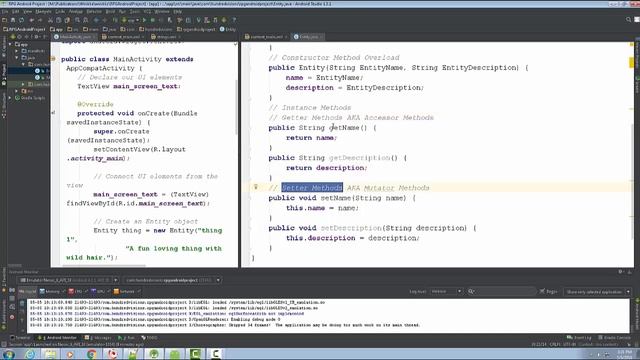Screen dimensions: 640x360
Task: Open the Emulator Nexus device dropdown
Action: click(69, 280)
